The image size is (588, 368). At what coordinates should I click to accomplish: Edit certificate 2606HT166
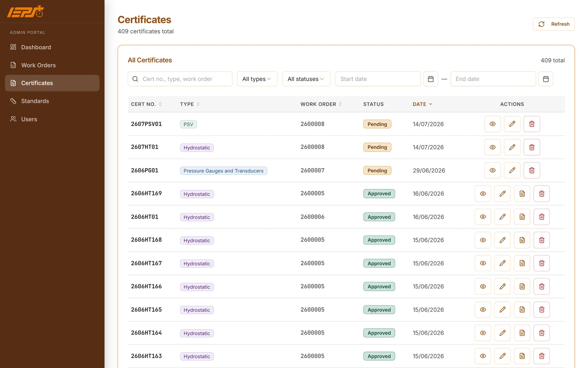pos(502,286)
